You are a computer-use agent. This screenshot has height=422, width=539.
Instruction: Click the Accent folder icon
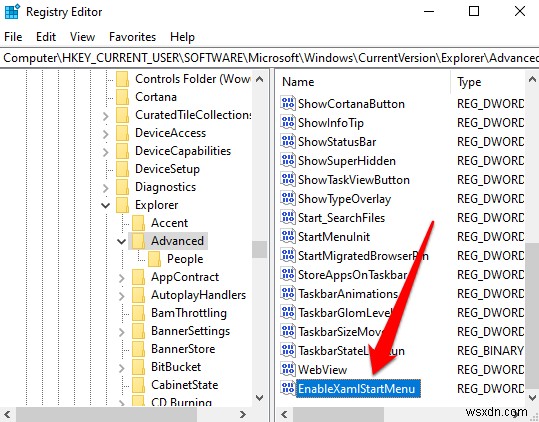(x=138, y=223)
